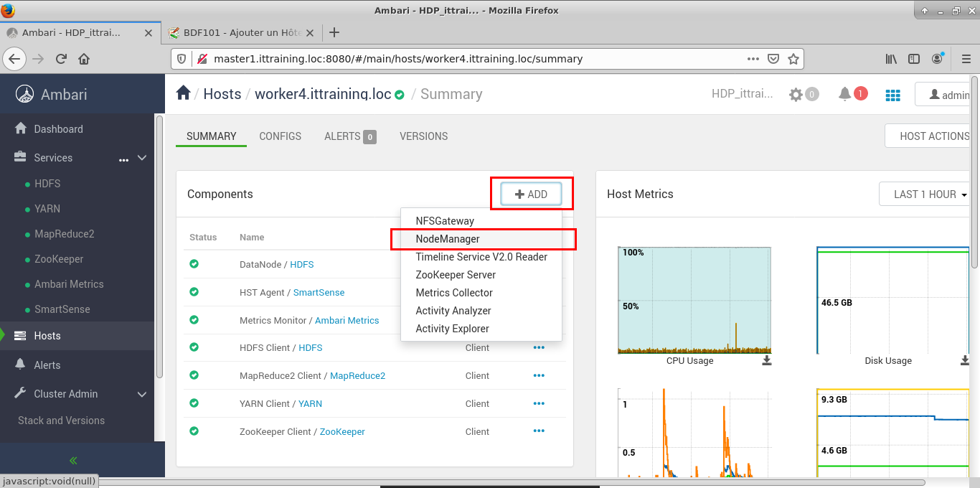
Task: Click the URL address bar
Action: (x=473, y=59)
